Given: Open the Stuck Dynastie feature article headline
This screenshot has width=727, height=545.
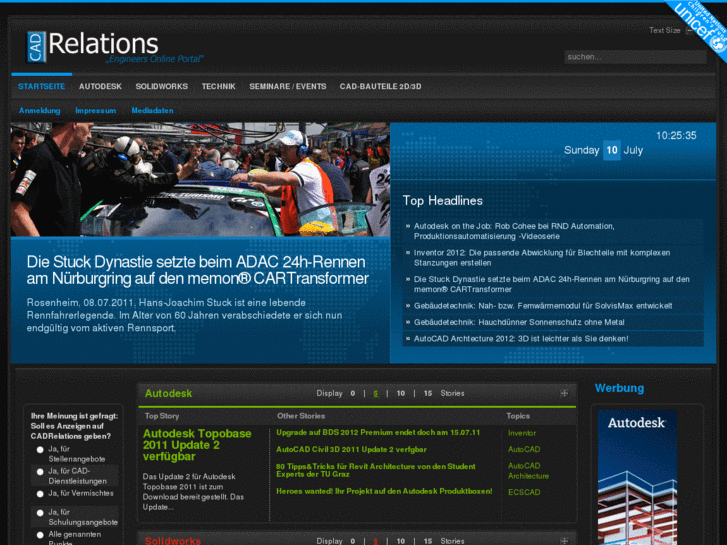Looking at the screenshot, I should [198, 270].
